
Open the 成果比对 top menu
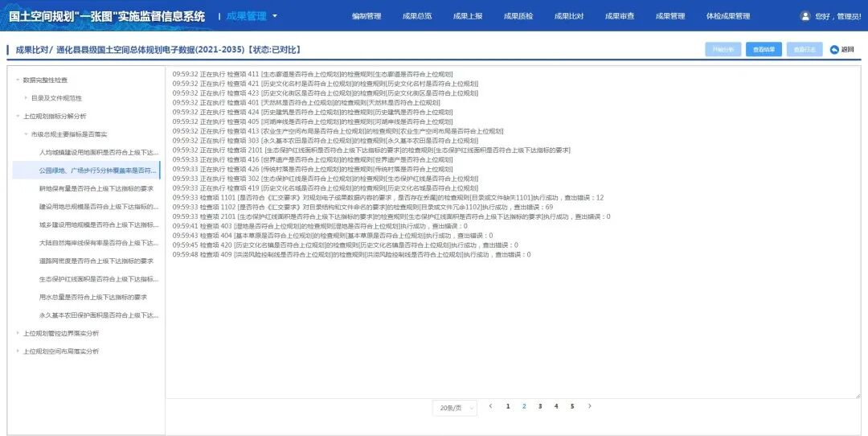tap(569, 16)
